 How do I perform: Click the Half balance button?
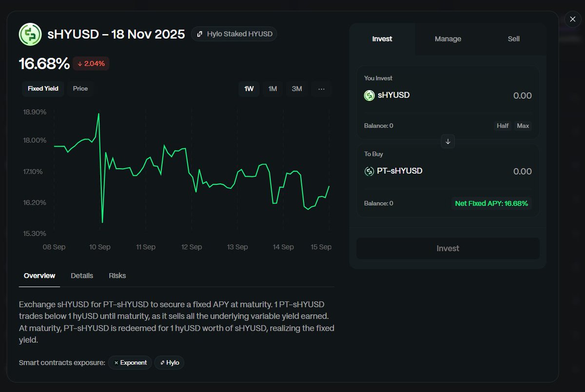503,126
